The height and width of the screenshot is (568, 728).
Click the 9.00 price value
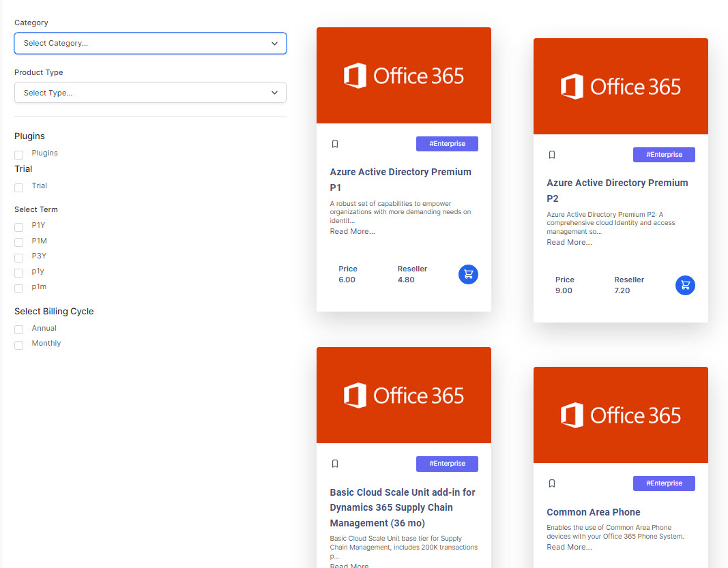tap(564, 291)
